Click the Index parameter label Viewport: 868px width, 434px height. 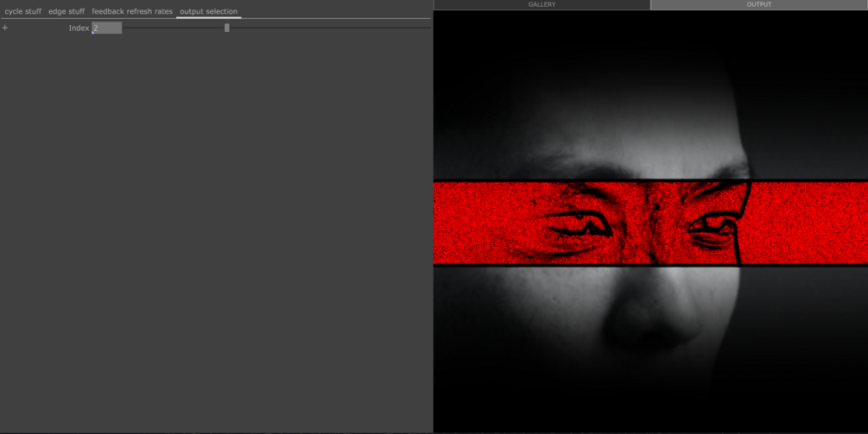[79, 28]
